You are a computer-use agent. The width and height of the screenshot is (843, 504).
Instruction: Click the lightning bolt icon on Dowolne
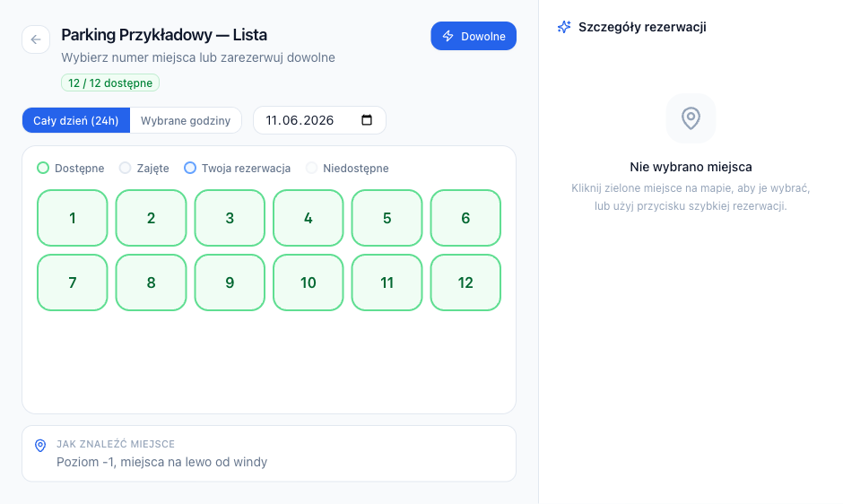448,36
